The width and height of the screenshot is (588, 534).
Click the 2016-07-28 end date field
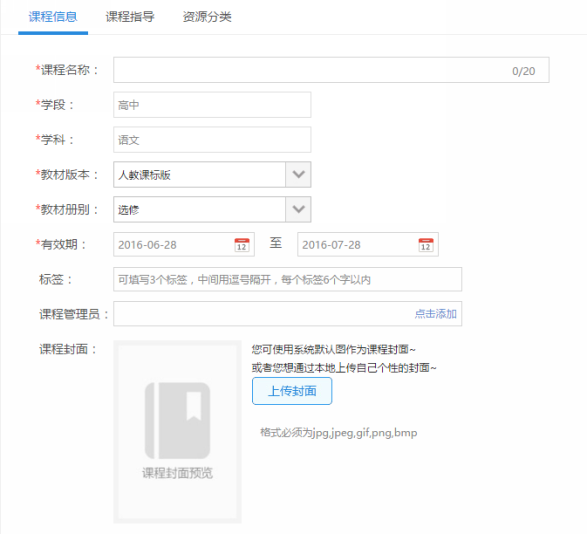click(368, 244)
